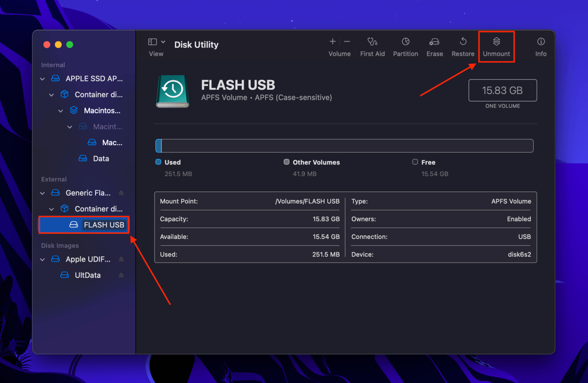
Task: Click the storage usage bar
Action: 344,146
